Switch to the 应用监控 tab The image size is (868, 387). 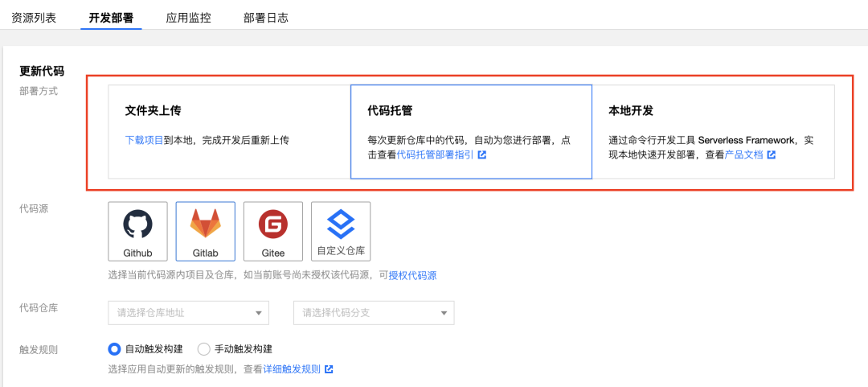(189, 17)
